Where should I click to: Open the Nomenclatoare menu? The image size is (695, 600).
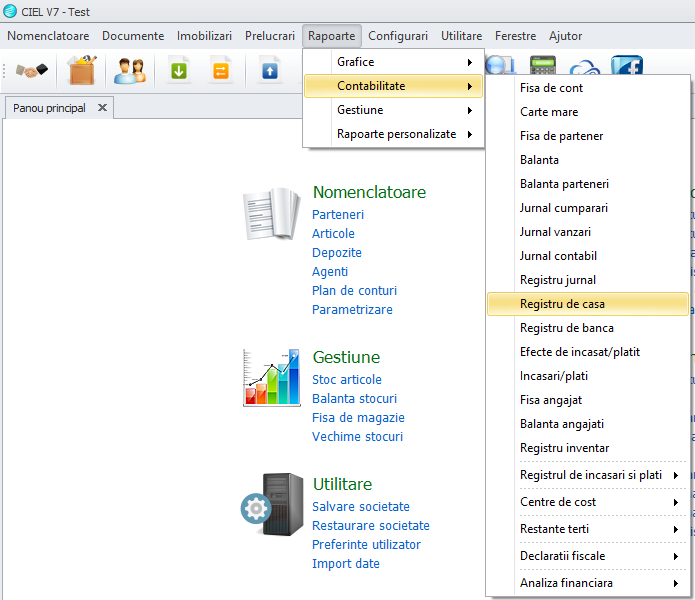(x=48, y=36)
